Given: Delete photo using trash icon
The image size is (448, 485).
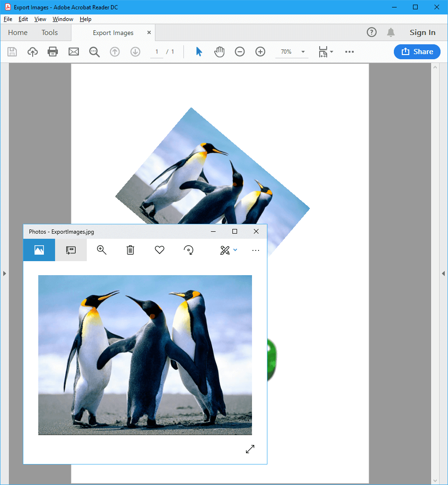Looking at the screenshot, I should (130, 250).
